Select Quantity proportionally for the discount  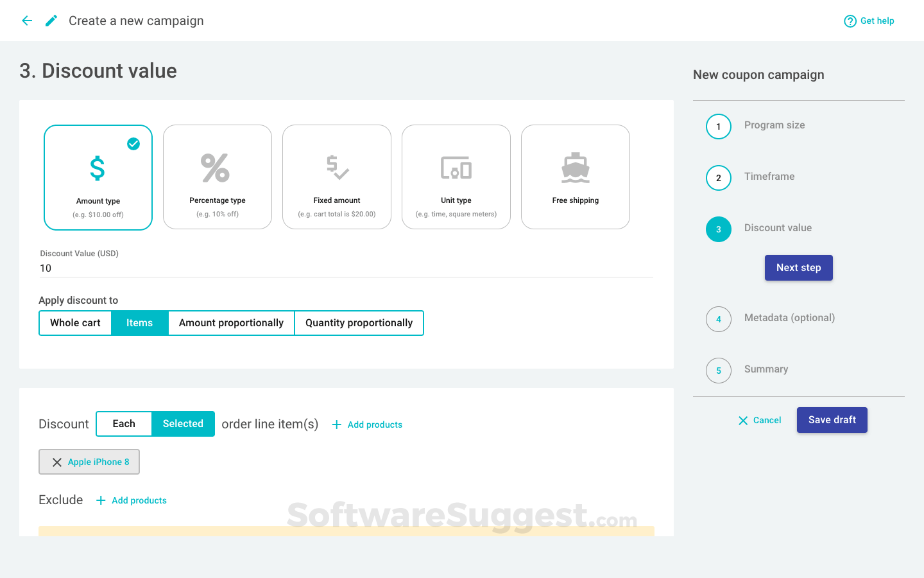[359, 322]
